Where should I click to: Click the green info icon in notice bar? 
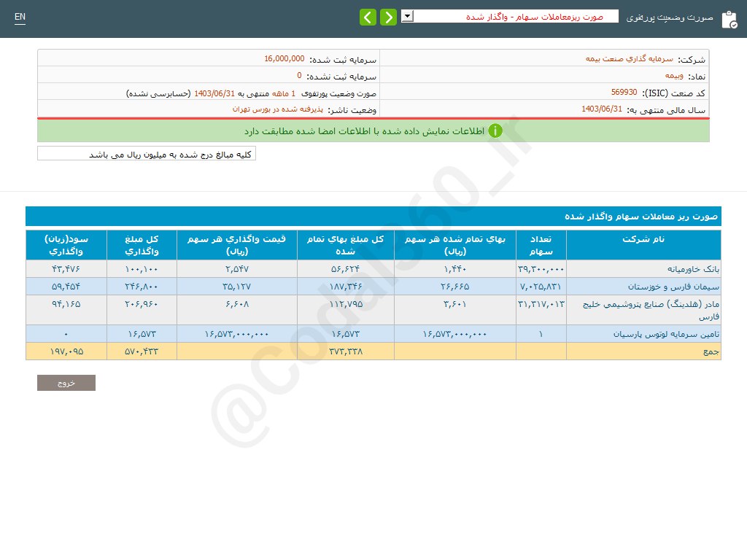coord(495,131)
